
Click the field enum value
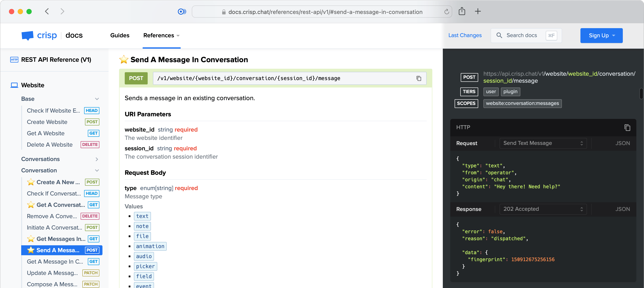pyautogui.click(x=144, y=276)
